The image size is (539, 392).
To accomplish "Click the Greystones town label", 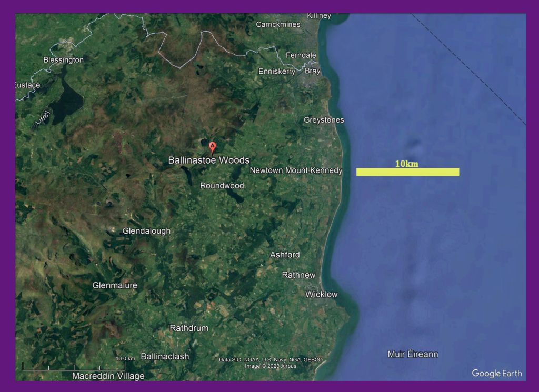I will pyautogui.click(x=324, y=120).
